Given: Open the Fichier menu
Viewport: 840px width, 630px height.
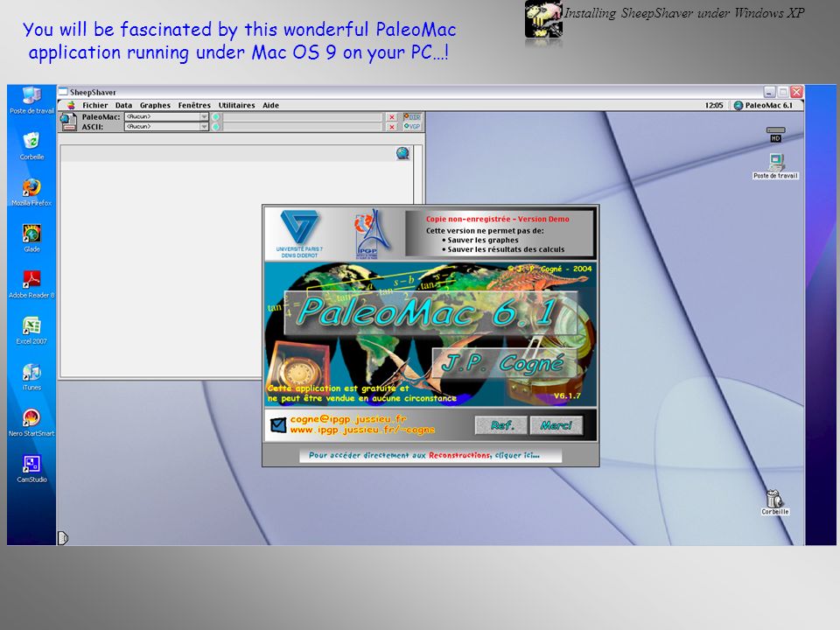Looking at the screenshot, I should click(94, 105).
